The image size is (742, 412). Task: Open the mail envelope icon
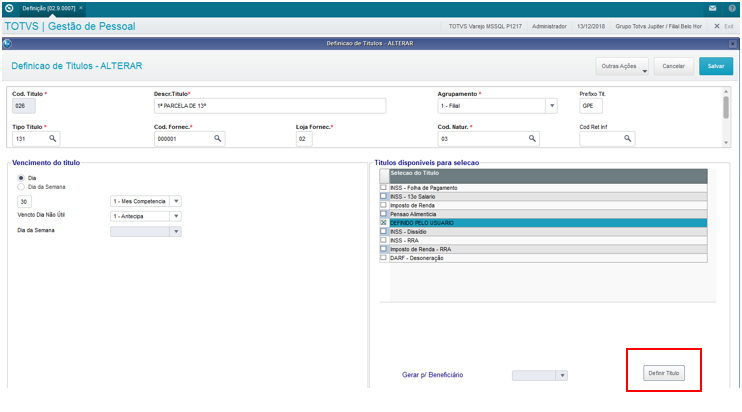713,8
